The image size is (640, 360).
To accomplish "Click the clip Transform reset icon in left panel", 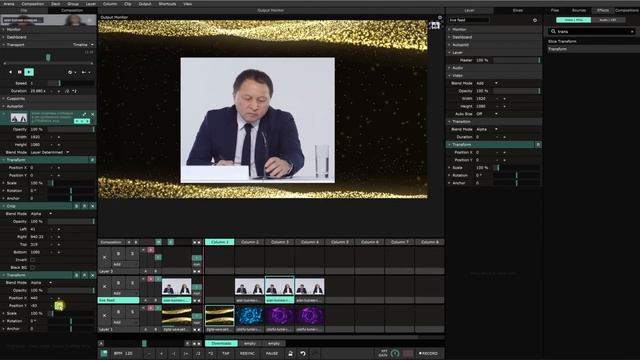I will tap(93, 160).
